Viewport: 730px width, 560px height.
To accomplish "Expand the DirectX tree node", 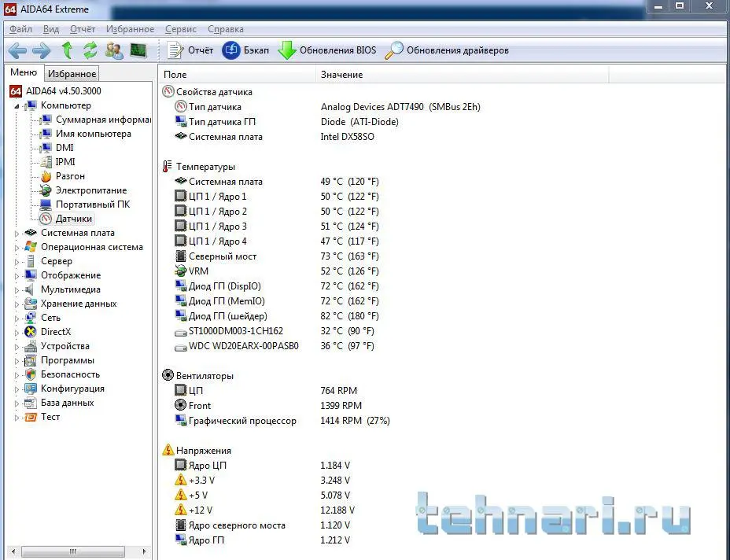I will [x=17, y=333].
